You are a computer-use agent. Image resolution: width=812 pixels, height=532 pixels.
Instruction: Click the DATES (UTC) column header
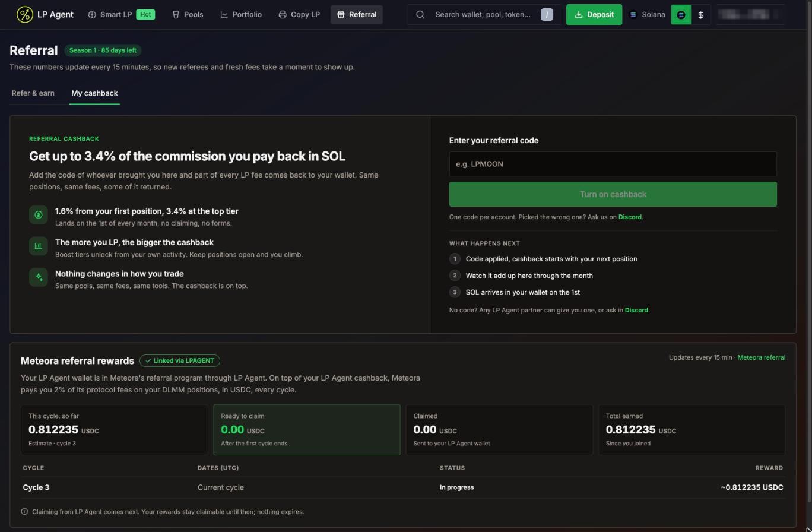[218, 468]
